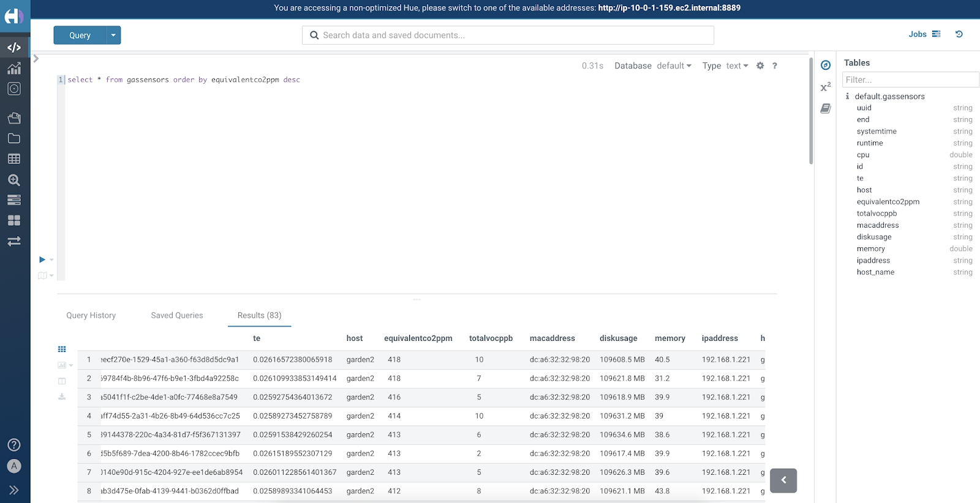The width and height of the screenshot is (980, 503).
Task: Select the default.gassensors table entry
Action: coord(890,96)
